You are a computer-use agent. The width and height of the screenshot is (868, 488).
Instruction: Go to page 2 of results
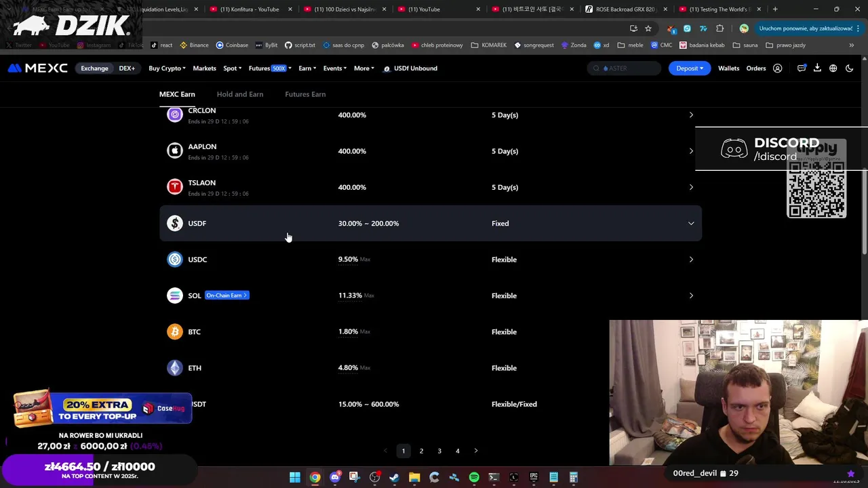(x=421, y=451)
